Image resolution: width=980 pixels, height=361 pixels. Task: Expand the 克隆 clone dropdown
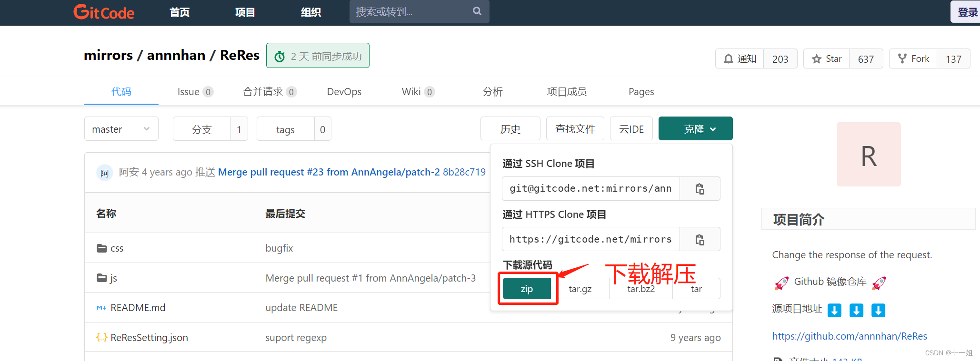tap(695, 128)
